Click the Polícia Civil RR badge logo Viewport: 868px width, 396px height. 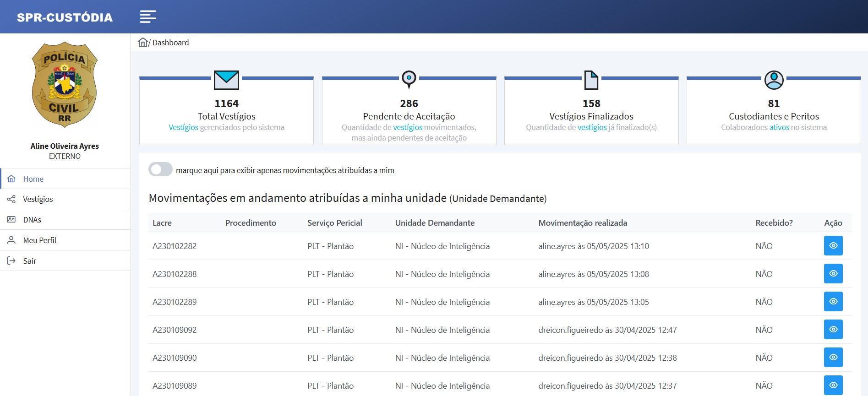click(x=65, y=85)
